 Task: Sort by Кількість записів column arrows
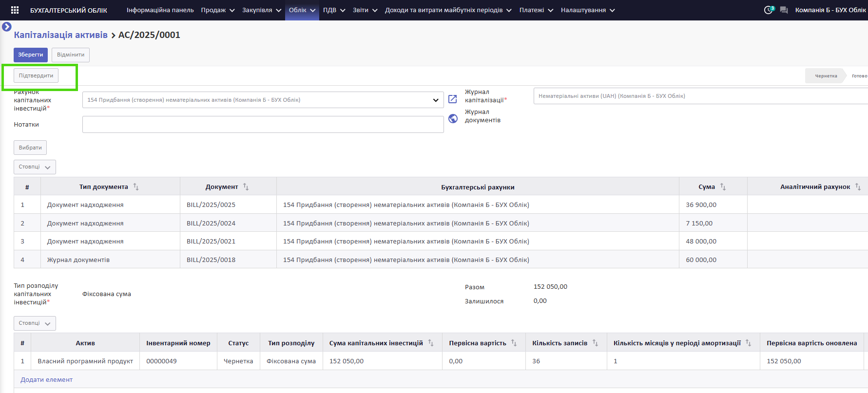pyautogui.click(x=595, y=343)
